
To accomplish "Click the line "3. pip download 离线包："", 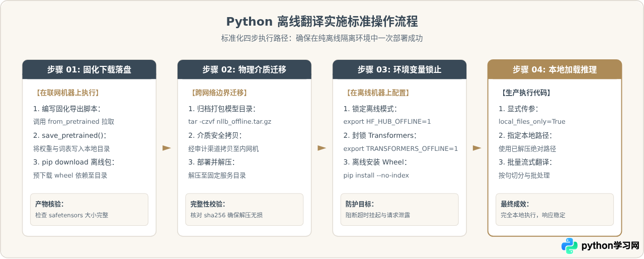I will [74, 162].
